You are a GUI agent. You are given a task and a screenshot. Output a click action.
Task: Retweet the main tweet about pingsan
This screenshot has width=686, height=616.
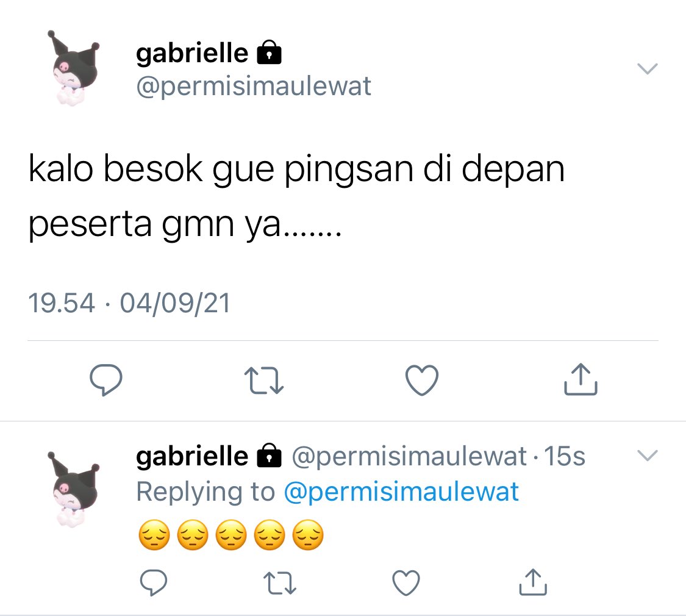[x=264, y=380]
